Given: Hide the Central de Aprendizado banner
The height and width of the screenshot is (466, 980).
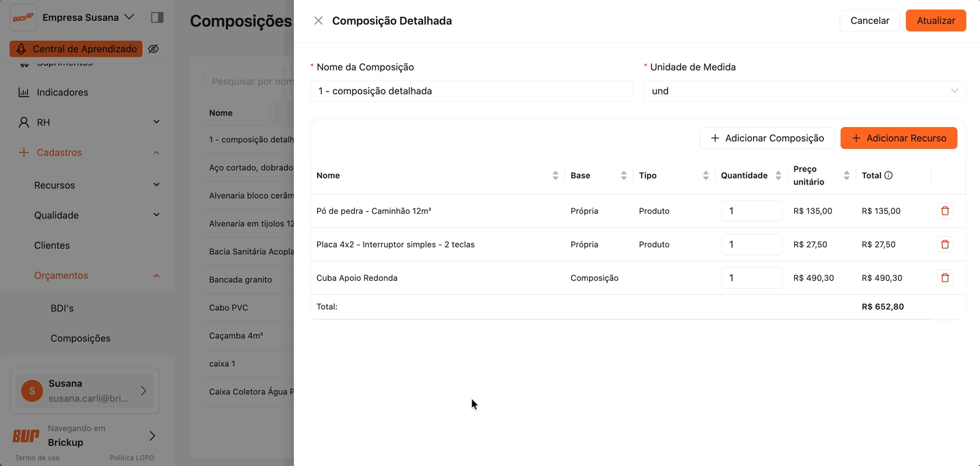Looking at the screenshot, I should (x=154, y=49).
